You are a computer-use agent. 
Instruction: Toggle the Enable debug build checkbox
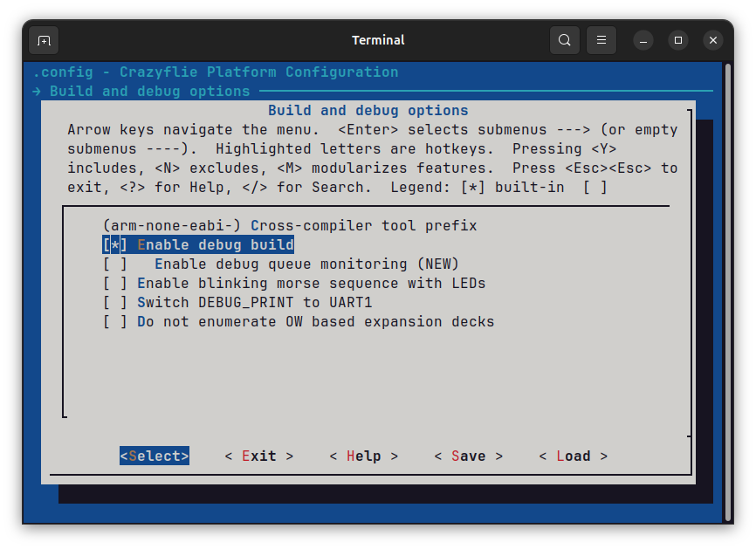tap(114, 245)
